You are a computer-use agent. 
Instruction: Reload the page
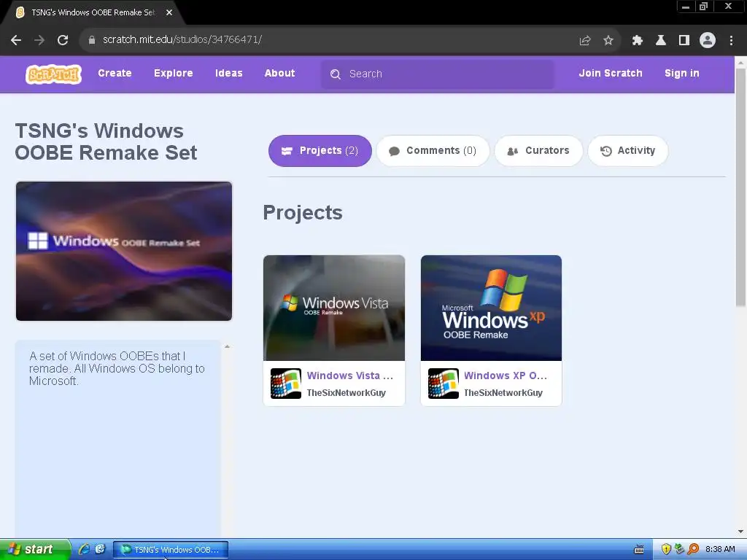coord(63,40)
